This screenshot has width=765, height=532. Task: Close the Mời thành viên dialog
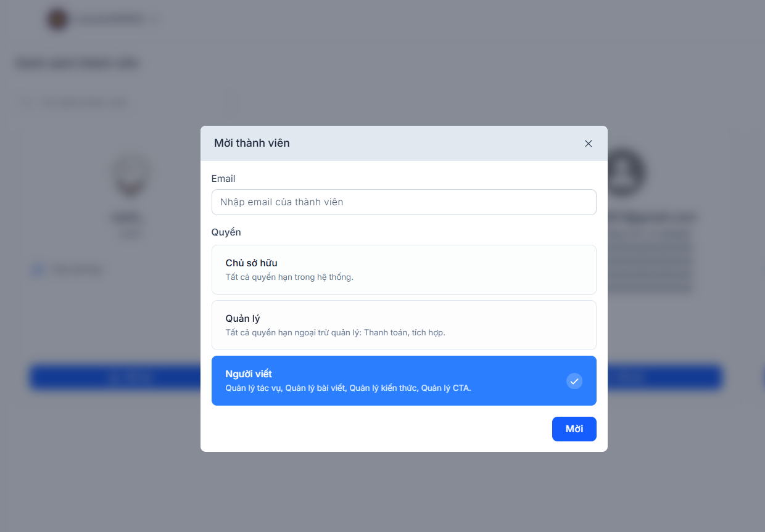[588, 144]
